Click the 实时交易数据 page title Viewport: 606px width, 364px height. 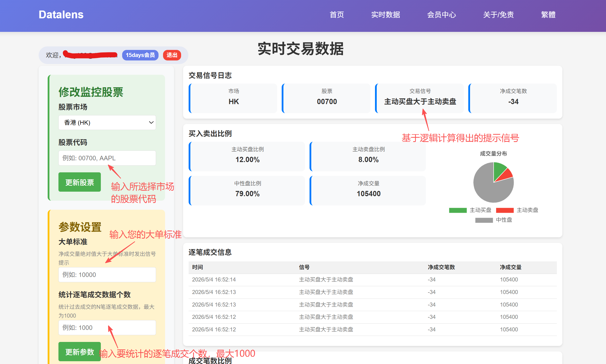coord(300,49)
